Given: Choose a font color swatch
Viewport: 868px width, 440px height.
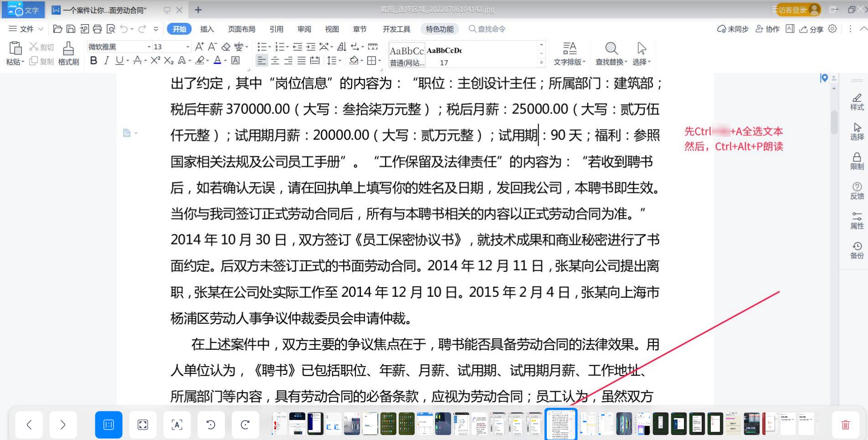Looking at the screenshot, I should [x=218, y=60].
